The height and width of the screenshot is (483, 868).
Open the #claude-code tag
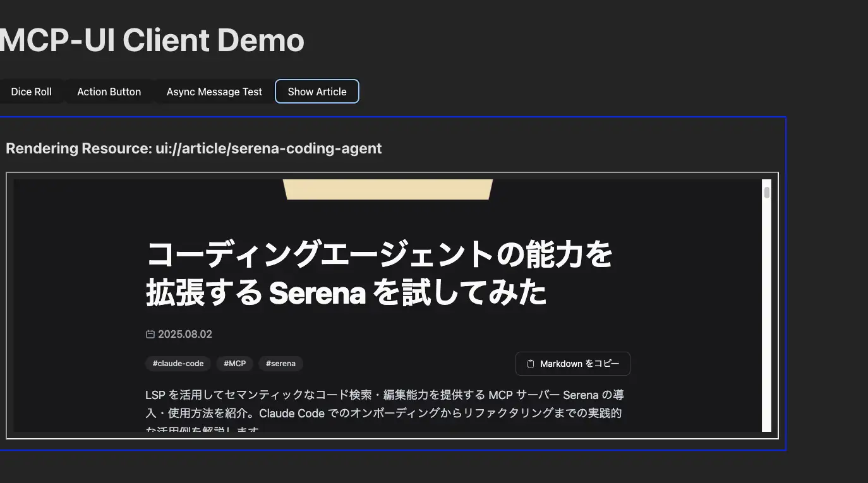click(x=178, y=364)
